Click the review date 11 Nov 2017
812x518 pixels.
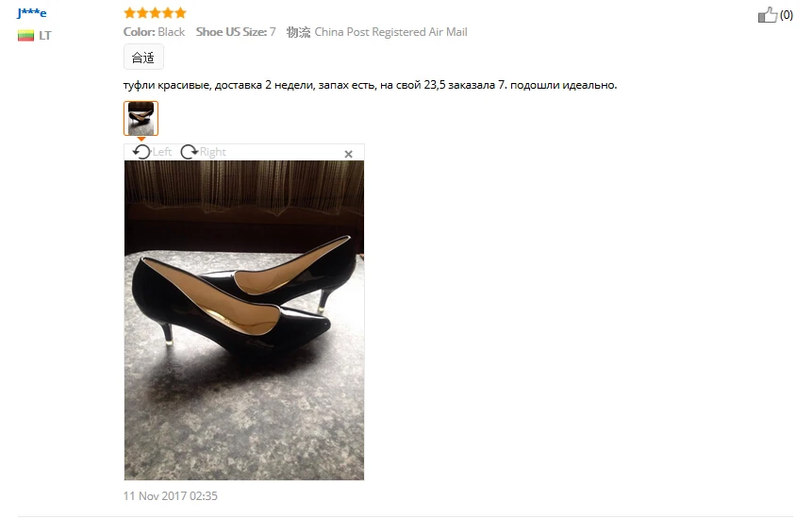(171, 495)
